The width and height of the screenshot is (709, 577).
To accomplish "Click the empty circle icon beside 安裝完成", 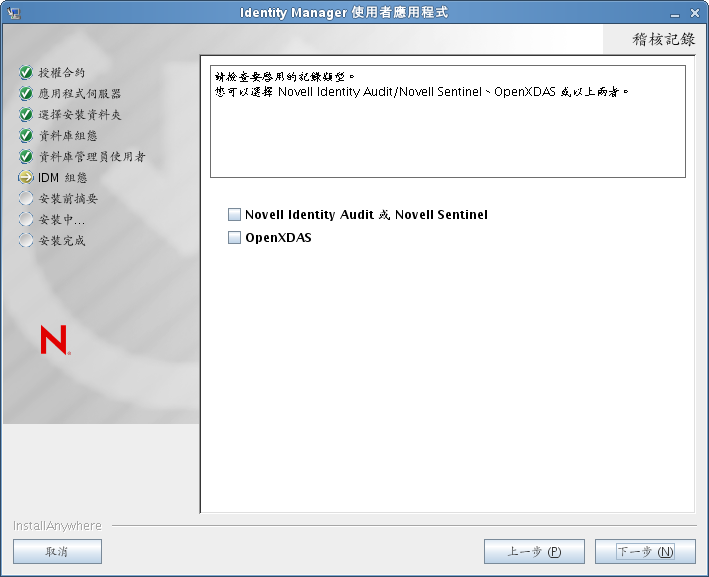I will [x=26, y=240].
